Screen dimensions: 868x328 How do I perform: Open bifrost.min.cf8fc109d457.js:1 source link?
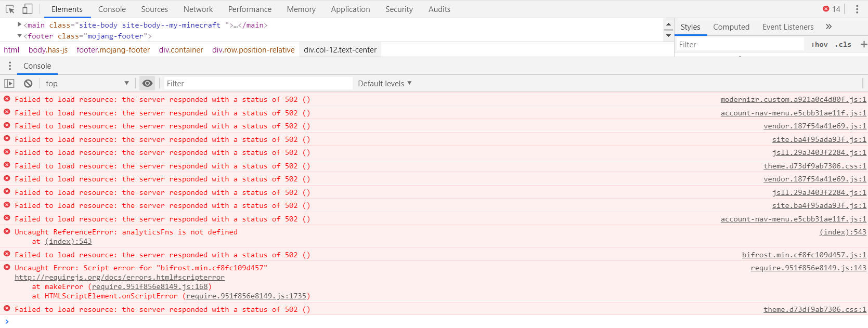(x=804, y=255)
